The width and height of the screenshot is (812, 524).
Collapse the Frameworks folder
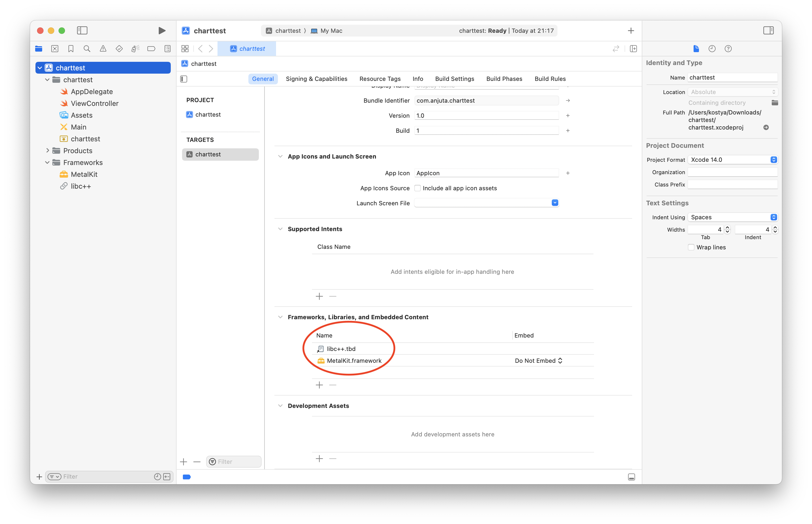coord(47,162)
